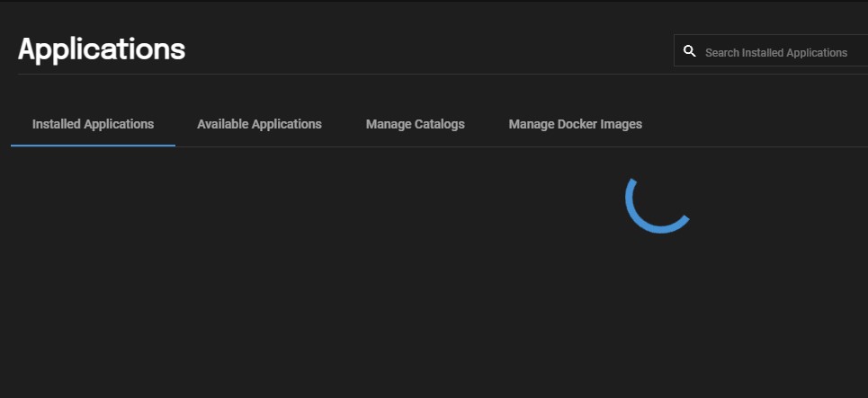The width and height of the screenshot is (868, 398).
Task: Click the blue underline beneath Installed Applications
Action: tap(93, 146)
